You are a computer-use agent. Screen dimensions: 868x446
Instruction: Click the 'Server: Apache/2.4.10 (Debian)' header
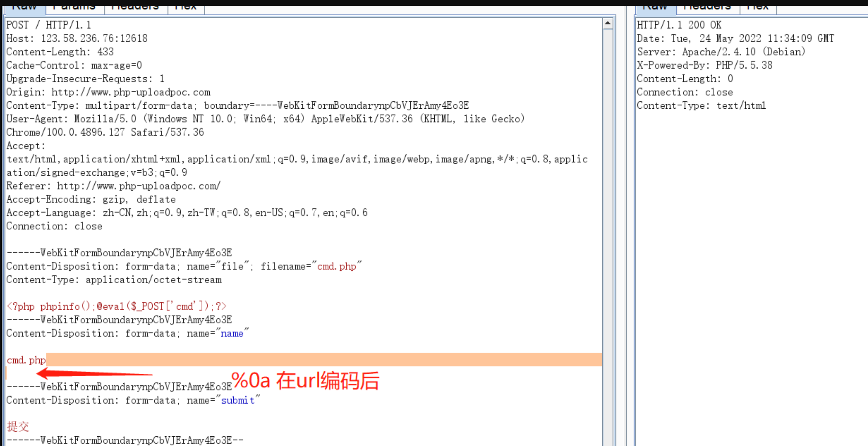pyautogui.click(x=721, y=52)
